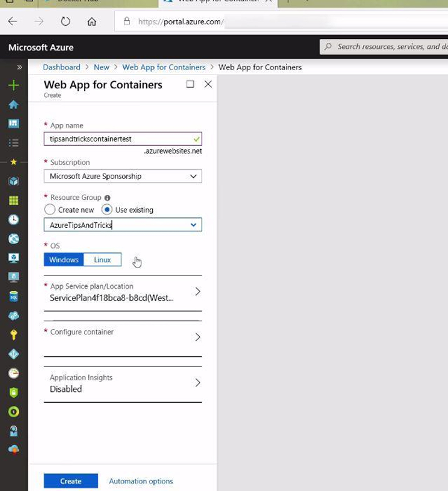Open the Resource Group AzureTipsAndTricks dropdown

123,225
